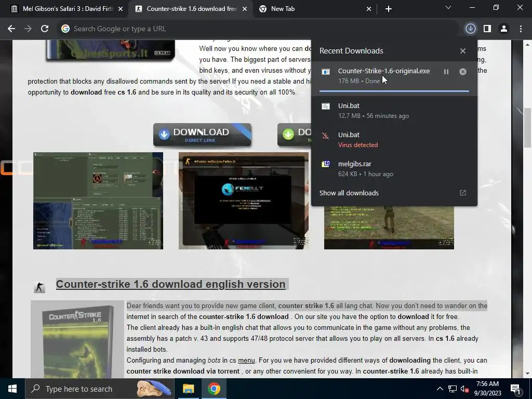Click the Counter-Strike-1.6-original.exe file icon
This screenshot has height=399, width=532.
326,72
